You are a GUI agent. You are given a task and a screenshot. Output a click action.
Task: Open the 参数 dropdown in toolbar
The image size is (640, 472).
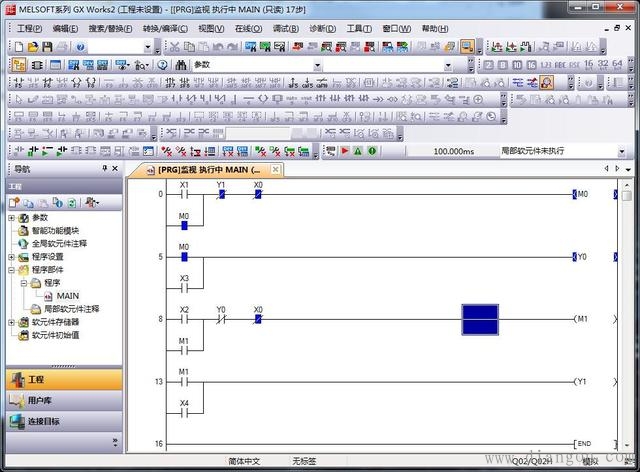click(318, 65)
